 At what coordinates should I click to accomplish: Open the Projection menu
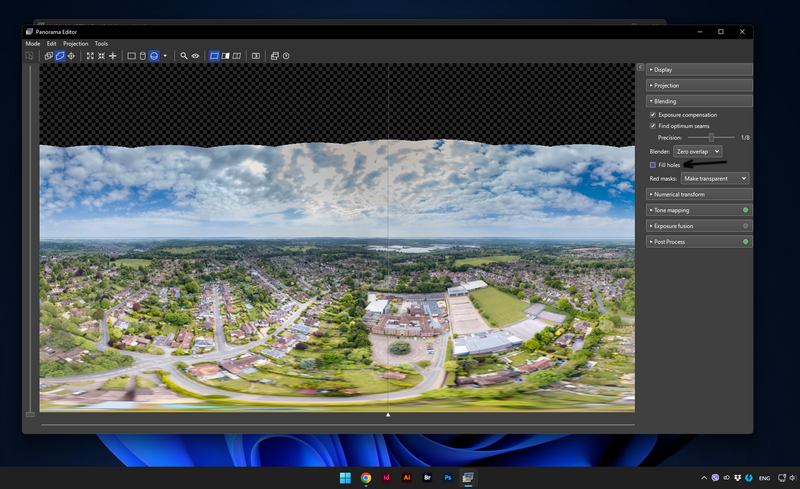click(76, 44)
